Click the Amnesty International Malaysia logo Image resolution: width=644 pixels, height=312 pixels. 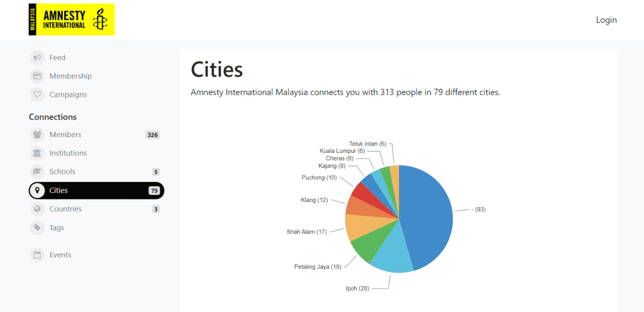(72, 19)
